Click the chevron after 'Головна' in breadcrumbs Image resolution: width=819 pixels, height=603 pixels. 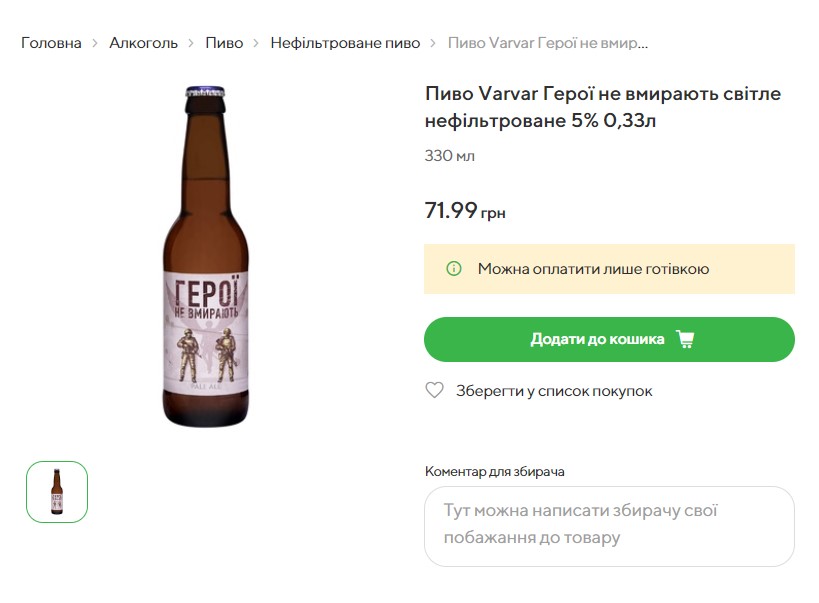tap(93, 42)
